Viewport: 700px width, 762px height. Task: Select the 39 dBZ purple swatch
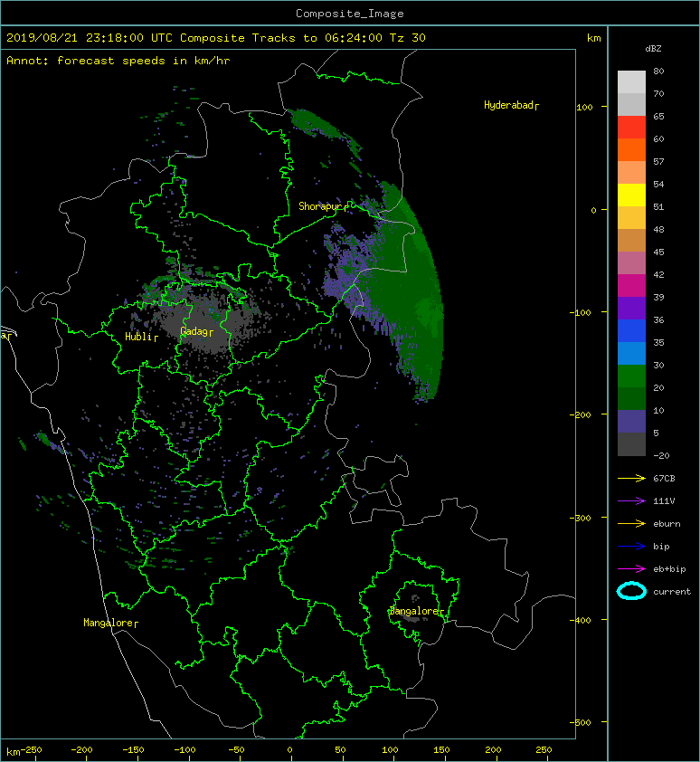[x=631, y=308]
